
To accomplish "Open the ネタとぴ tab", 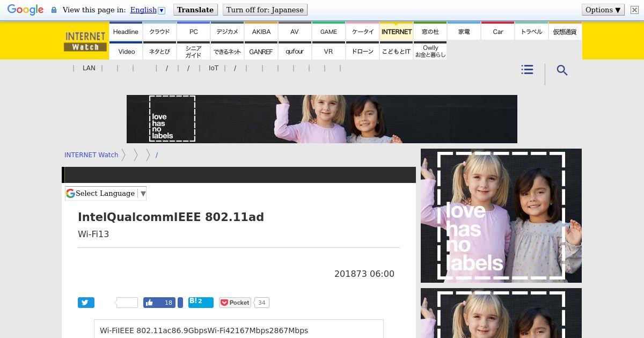I will tap(159, 52).
